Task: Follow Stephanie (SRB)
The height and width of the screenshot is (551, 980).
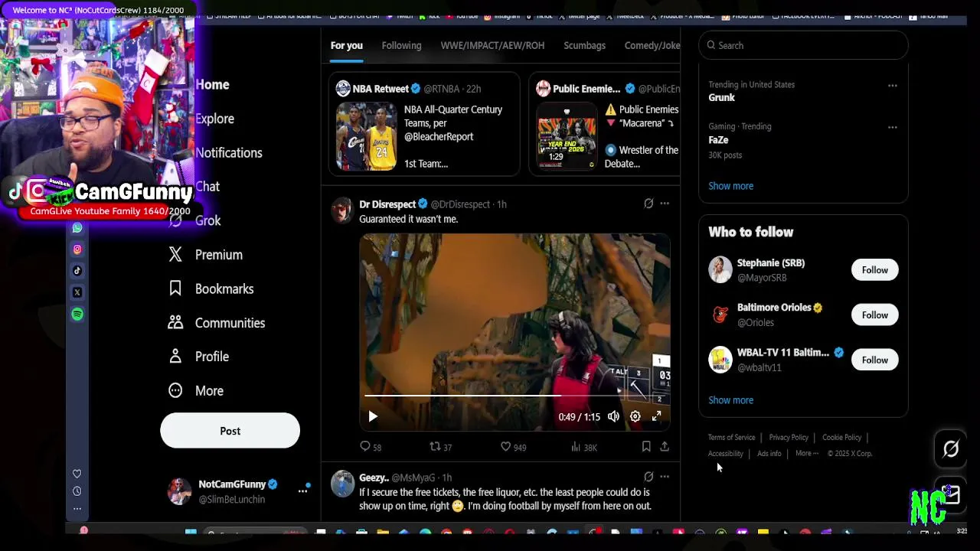Action: [874, 270]
